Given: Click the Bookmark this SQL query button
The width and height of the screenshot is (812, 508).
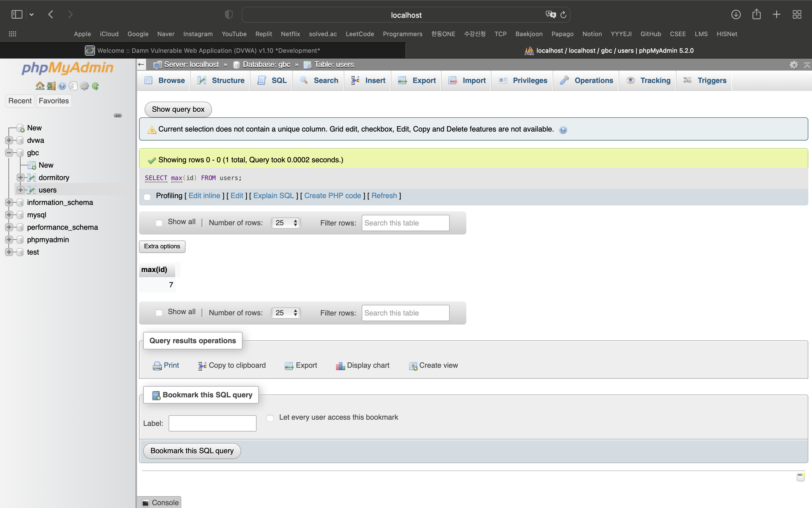Looking at the screenshot, I should (192, 451).
